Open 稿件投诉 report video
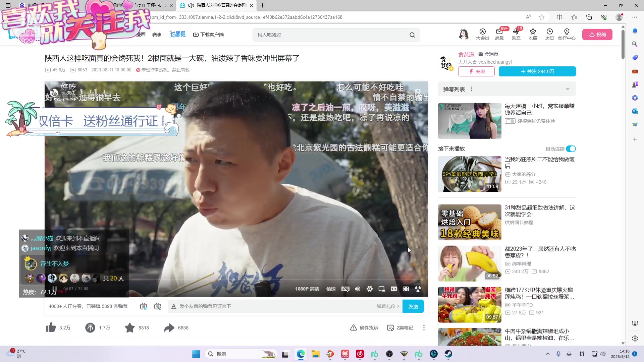Image resolution: width=644 pixels, height=362 pixels. pos(364,328)
